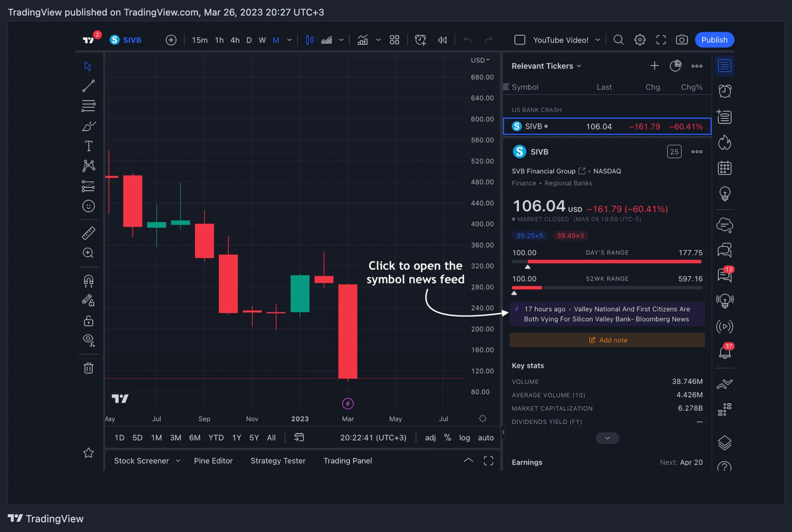The image size is (792, 532).
Task: Open the Trading Panel tab
Action: (347, 461)
